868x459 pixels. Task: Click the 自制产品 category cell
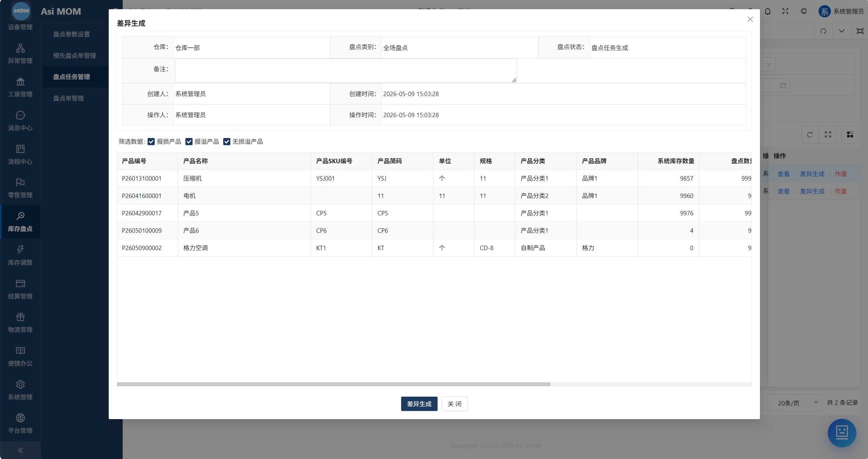pos(546,248)
